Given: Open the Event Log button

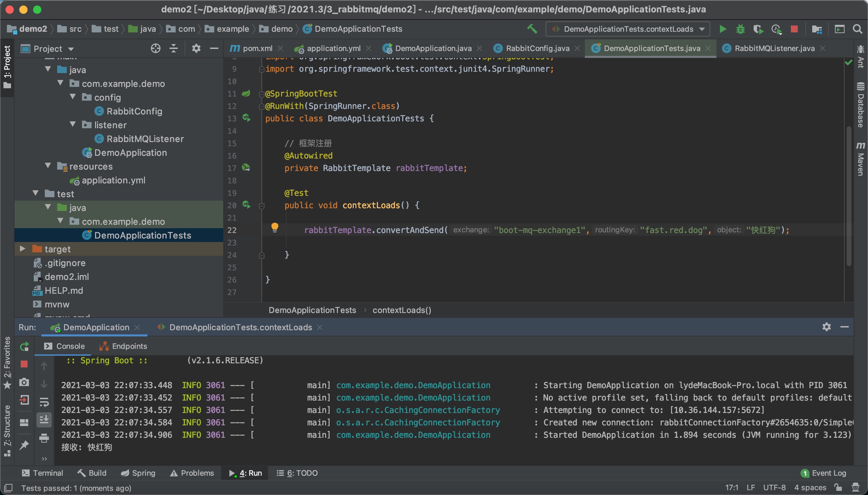Looking at the screenshot, I should [x=824, y=473].
